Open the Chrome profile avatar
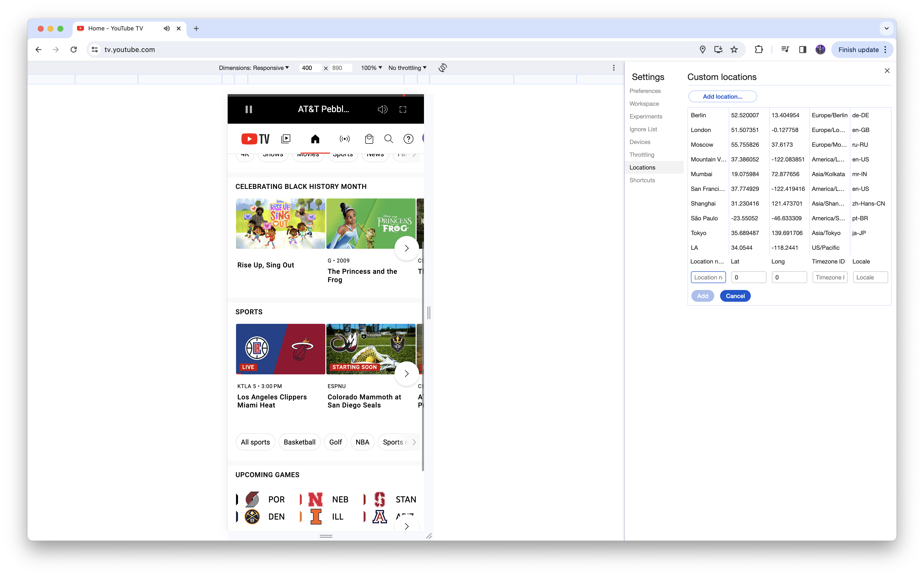 click(820, 50)
